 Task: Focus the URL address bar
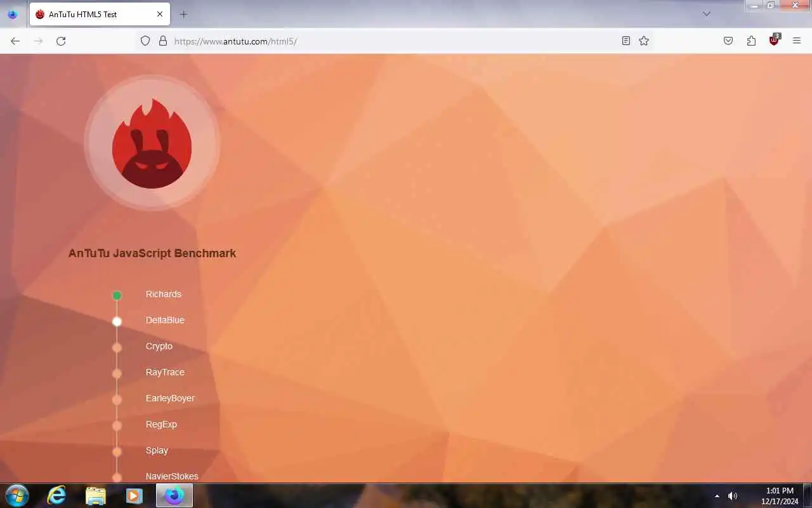393,41
